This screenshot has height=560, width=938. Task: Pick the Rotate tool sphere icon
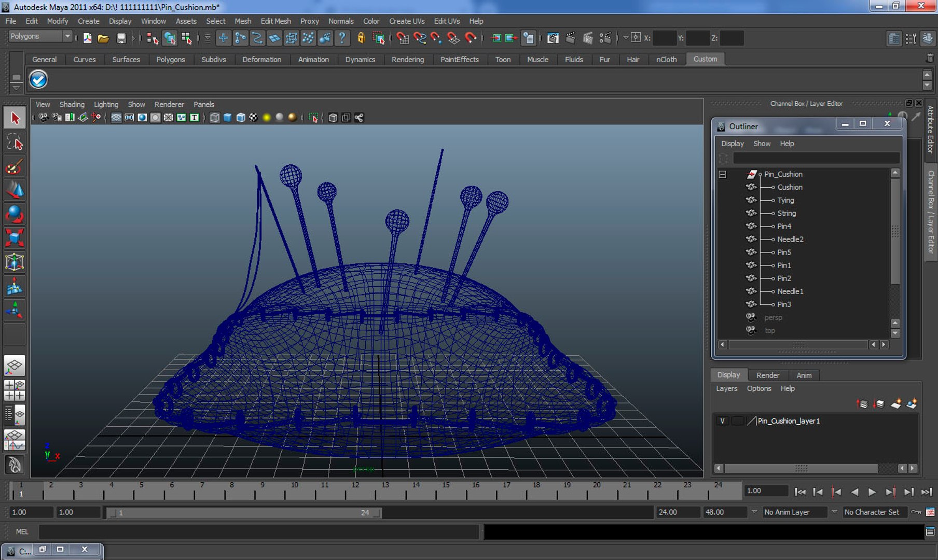point(15,214)
